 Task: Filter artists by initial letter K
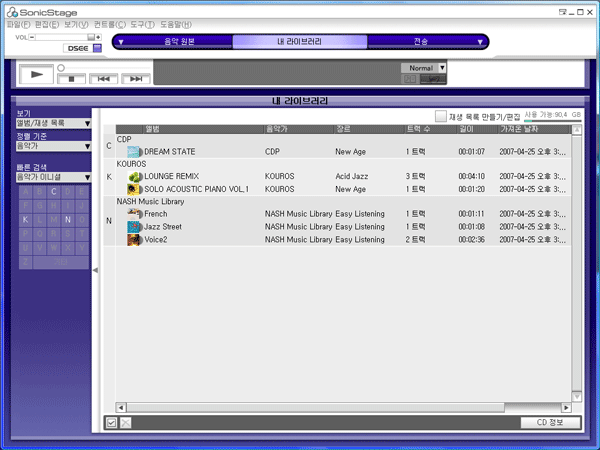click(25, 219)
